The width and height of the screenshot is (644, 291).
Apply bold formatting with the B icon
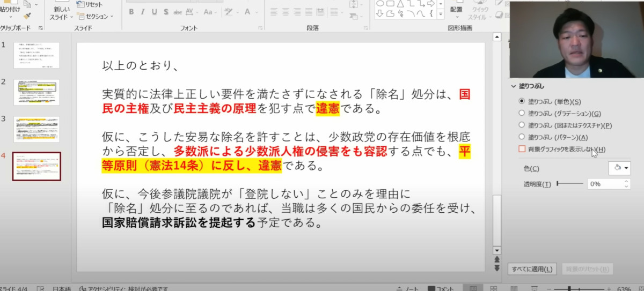point(132,12)
